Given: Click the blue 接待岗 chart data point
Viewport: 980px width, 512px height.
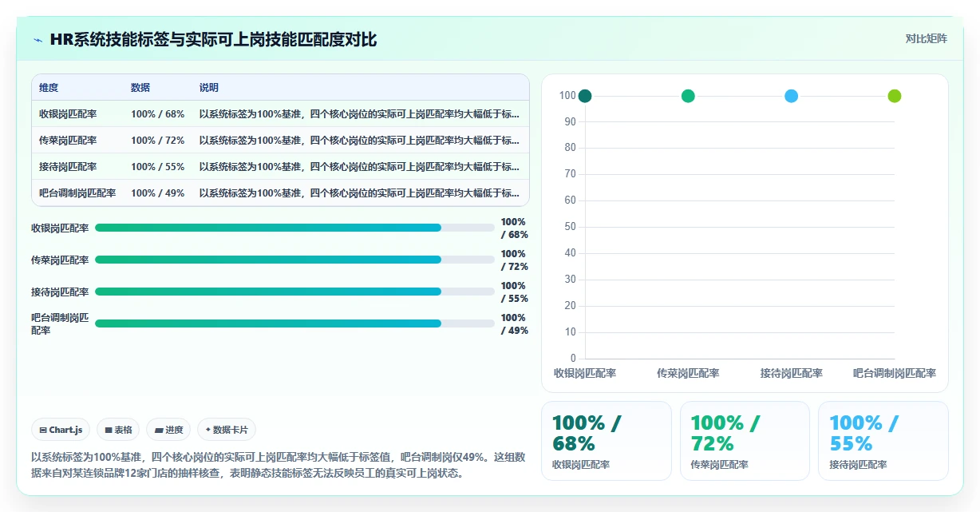Looking at the screenshot, I should point(792,96).
